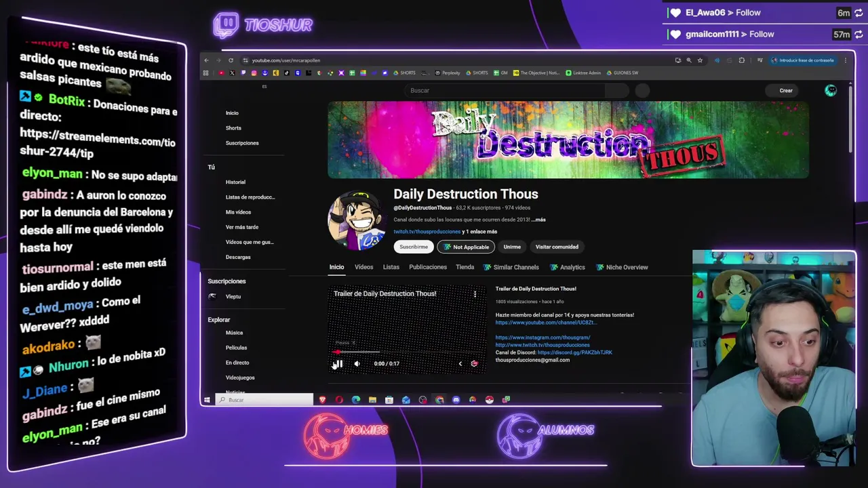Click Visitar comunidad button
The image size is (868, 488).
(x=557, y=247)
